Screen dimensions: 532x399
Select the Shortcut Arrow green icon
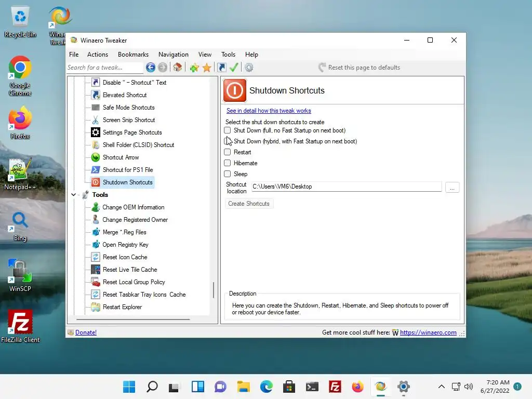(x=96, y=157)
